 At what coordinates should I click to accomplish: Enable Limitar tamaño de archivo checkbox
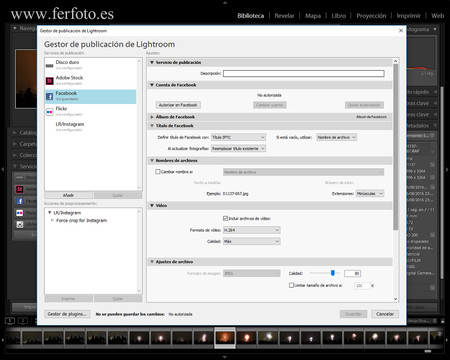coord(291,285)
